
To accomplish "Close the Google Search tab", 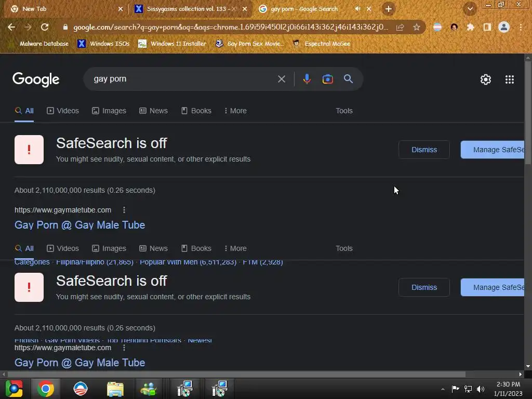I will tap(369, 9).
